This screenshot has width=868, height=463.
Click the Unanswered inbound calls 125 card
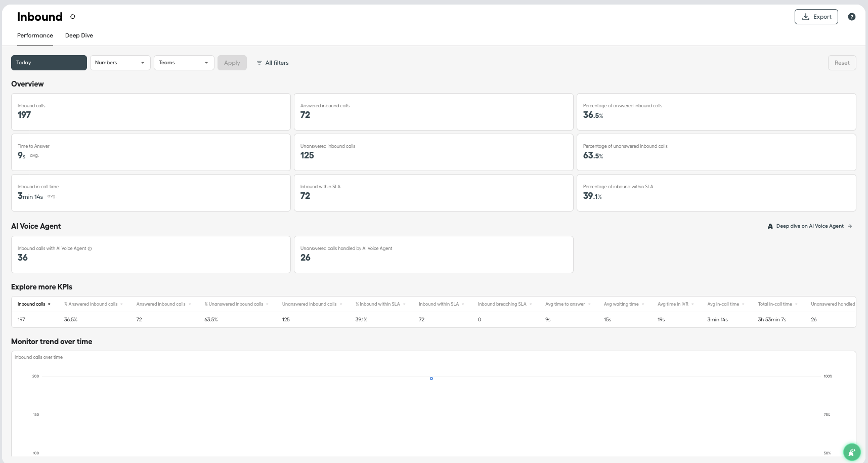pos(433,152)
